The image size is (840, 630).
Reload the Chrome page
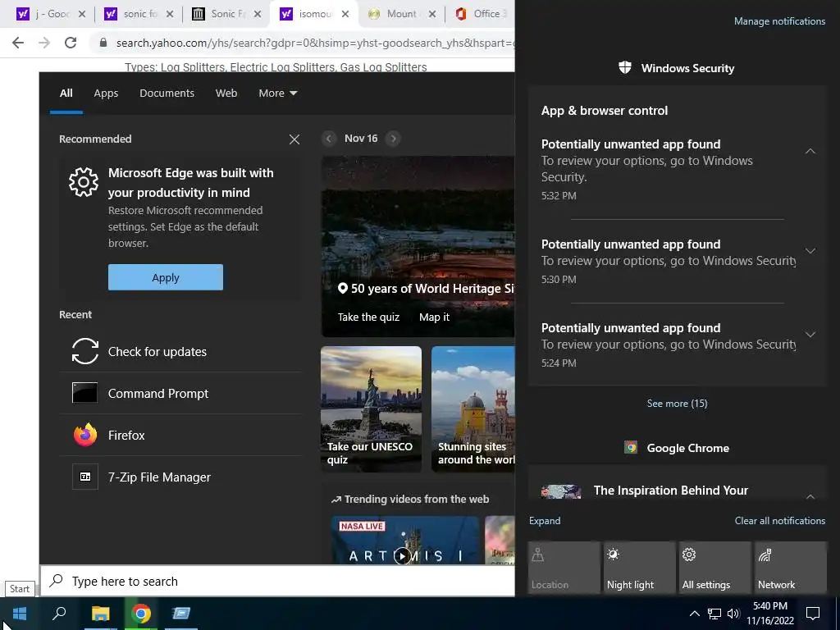[x=71, y=43]
